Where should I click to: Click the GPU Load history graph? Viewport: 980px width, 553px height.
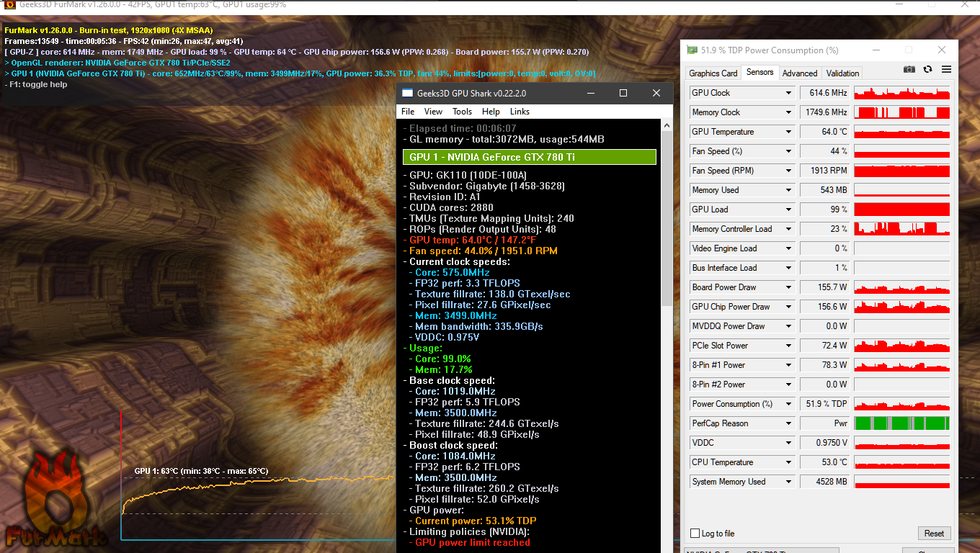coord(902,210)
